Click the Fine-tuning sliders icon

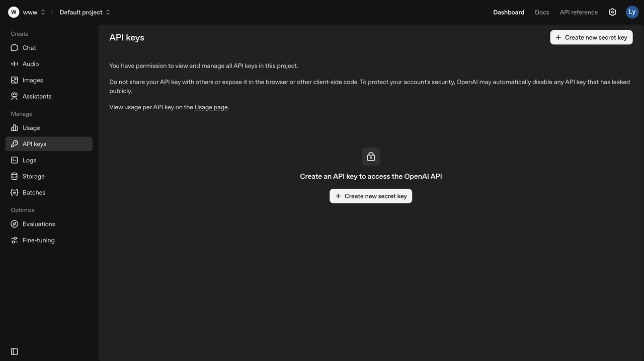pos(15,240)
